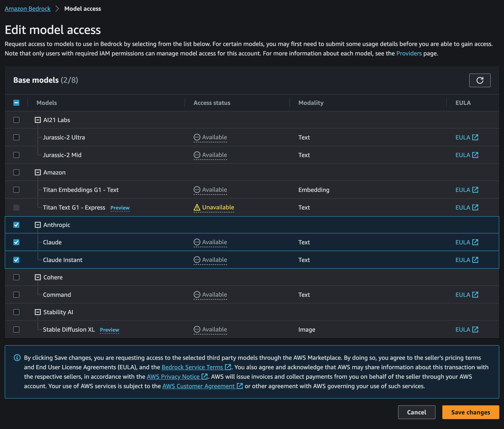Collapse the Stability AI provider group

point(38,312)
